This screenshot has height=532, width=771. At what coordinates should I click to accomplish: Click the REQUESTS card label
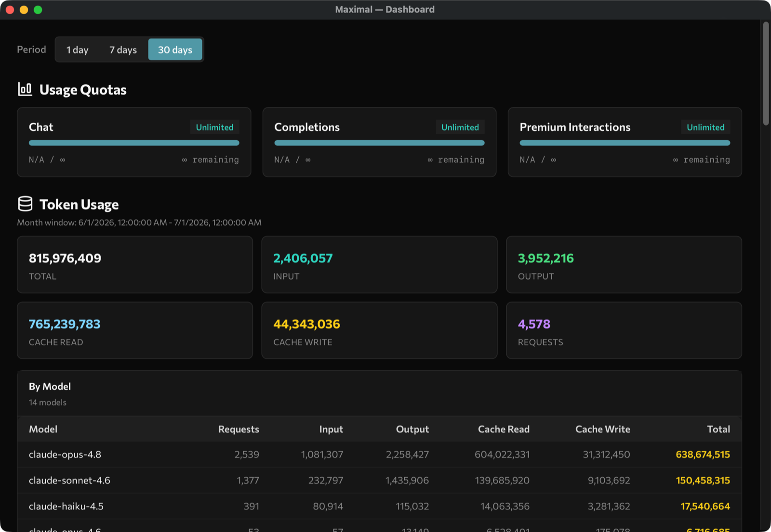tap(541, 342)
